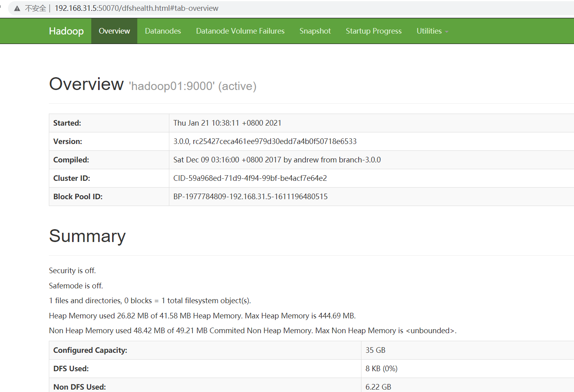Viewport: 574px width, 392px height.
Task: Click the Block Pool ID: row label
Action: point(78,197)
